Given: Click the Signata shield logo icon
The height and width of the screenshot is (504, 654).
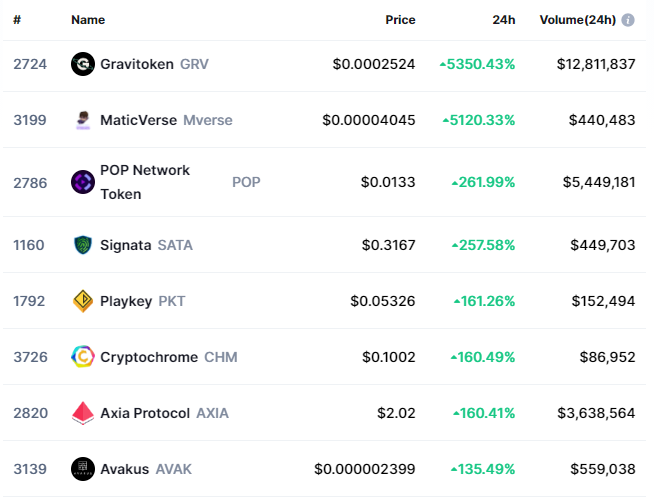Looking at the screenshot, I should coord(83,245).
